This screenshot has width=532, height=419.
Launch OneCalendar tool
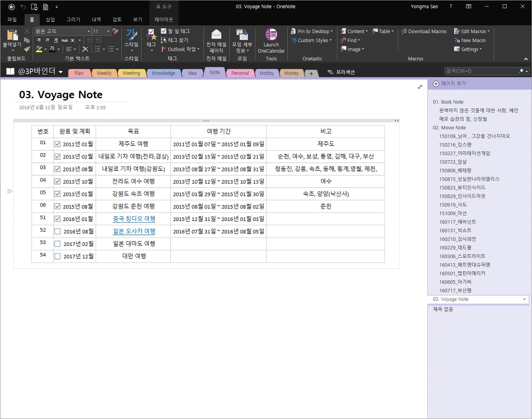271,41
